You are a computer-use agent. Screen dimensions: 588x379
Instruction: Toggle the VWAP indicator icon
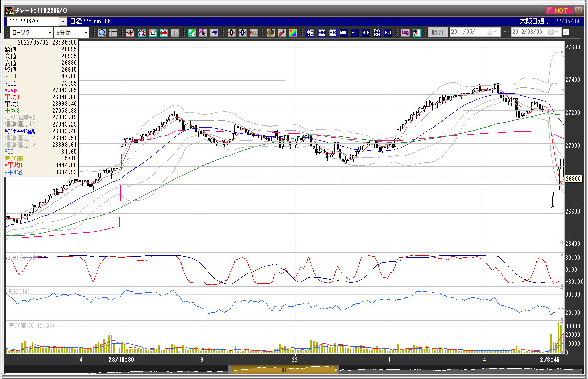click(310, 33)
